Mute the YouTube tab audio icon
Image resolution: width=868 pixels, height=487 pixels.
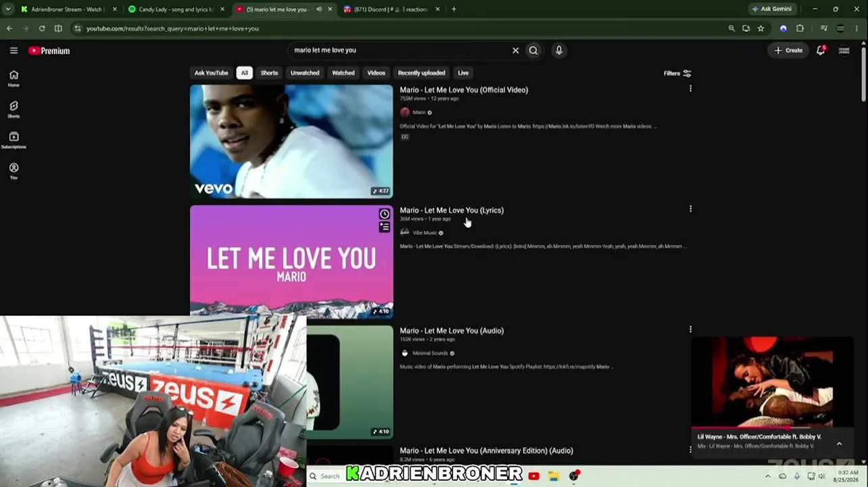coord(319,9)
